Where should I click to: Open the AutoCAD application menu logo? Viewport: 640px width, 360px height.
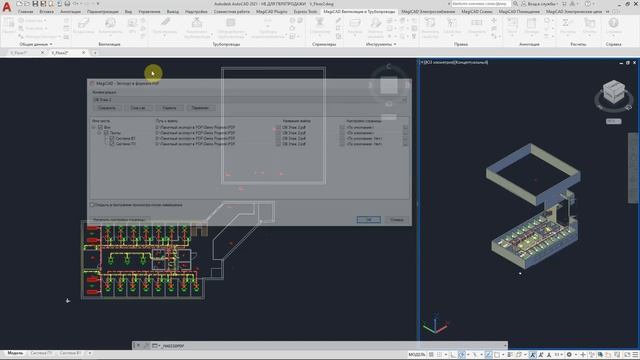[7, 7]
